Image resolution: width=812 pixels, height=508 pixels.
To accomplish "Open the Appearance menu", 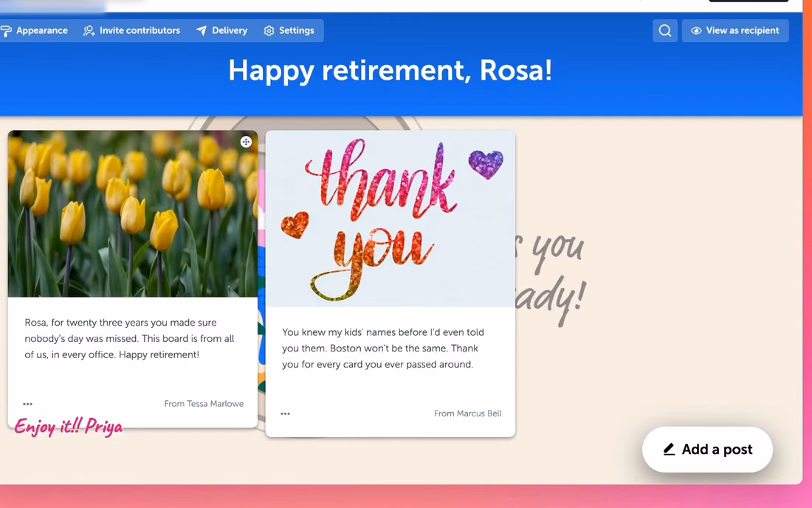I will (x=34, y=30).
